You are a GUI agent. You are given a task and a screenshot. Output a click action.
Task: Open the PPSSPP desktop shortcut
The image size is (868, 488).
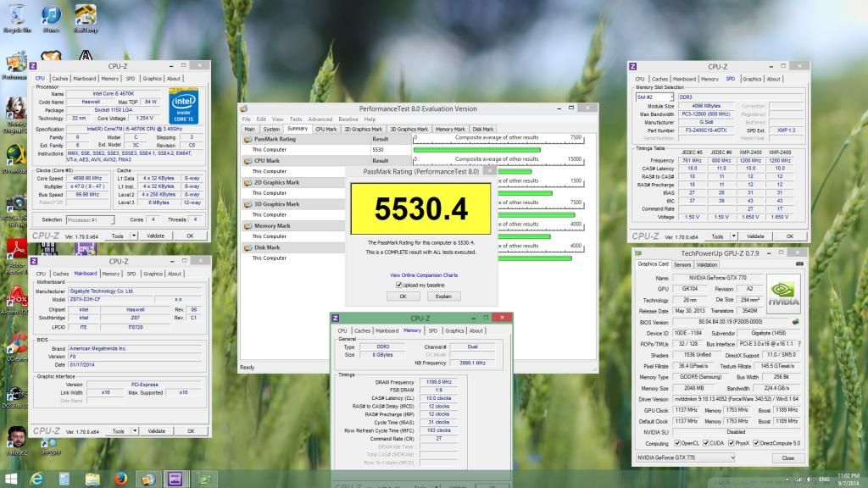[50, 446]
